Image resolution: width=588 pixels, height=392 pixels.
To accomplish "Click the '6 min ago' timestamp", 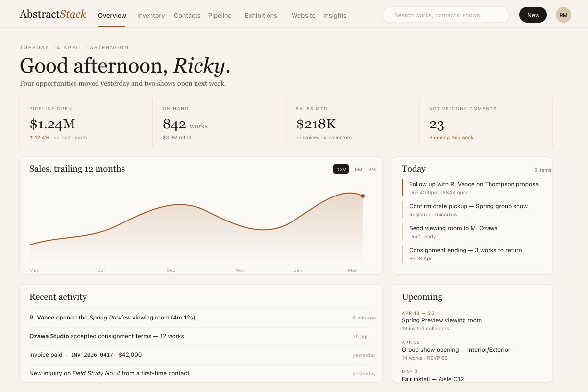I will pos(364,318).
